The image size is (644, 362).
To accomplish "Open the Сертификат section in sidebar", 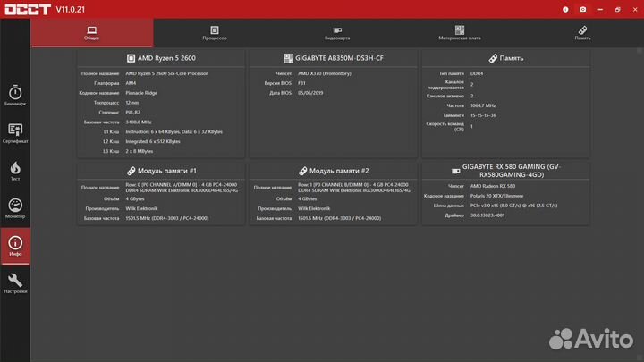I will pos(15,134).
